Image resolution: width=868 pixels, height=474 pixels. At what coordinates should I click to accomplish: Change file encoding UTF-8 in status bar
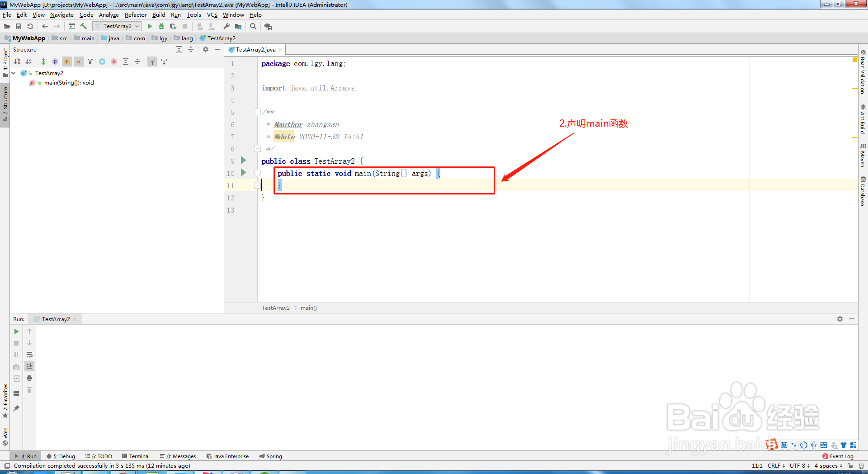pos(800,466)
